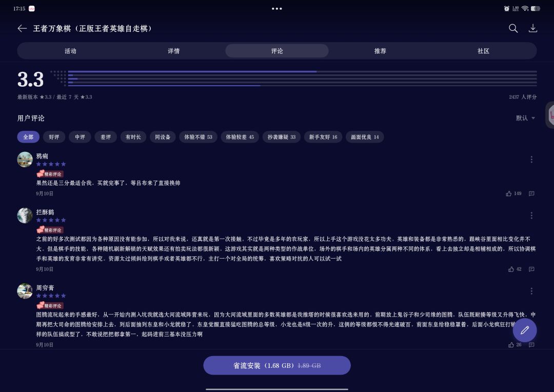Open the 默认 sort dropdown
Image resolution: width=554 pixels, height=392 pixels.
pos(525,118)
